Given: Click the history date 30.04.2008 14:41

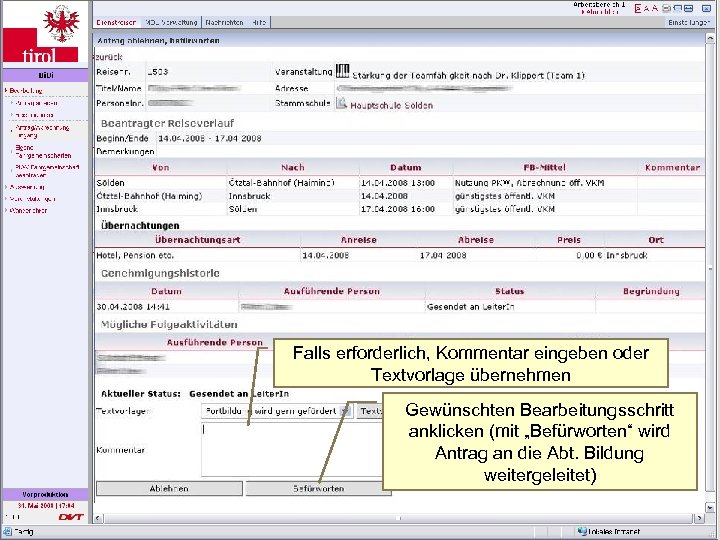Looking at the screenshot, I should click(x=133, y=307).
